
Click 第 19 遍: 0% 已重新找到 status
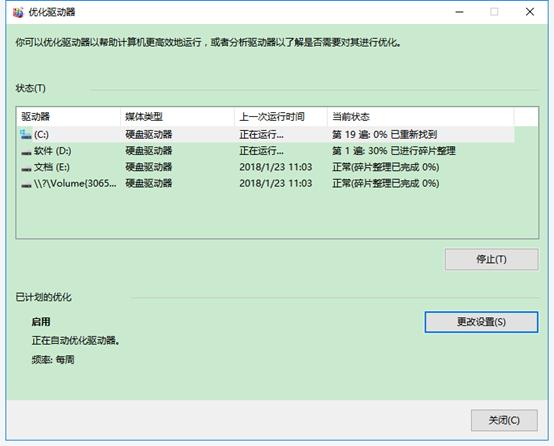[x=385, y=134]
